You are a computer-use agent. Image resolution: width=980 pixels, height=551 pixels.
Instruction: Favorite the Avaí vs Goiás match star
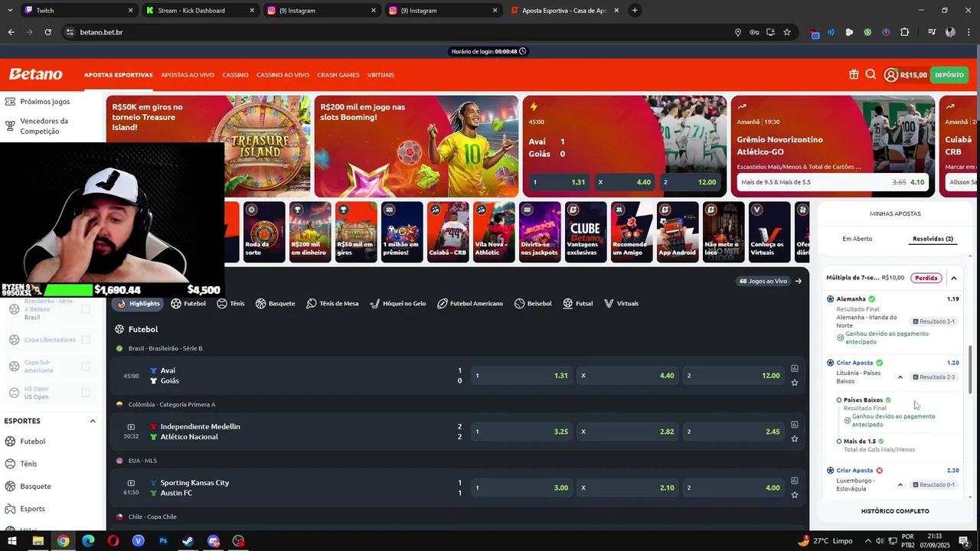795,383
